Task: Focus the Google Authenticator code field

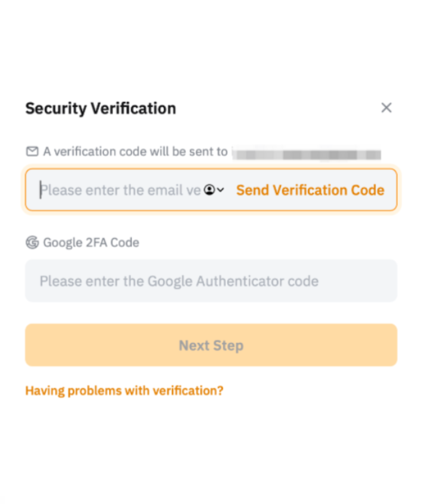Action: coord(211,281)
